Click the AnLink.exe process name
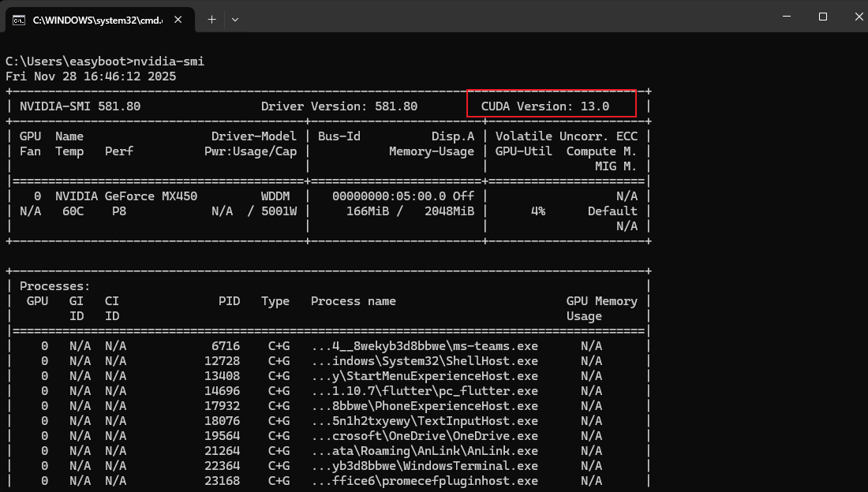This screenshot has height=492, width=868. (x=424, y=450)
